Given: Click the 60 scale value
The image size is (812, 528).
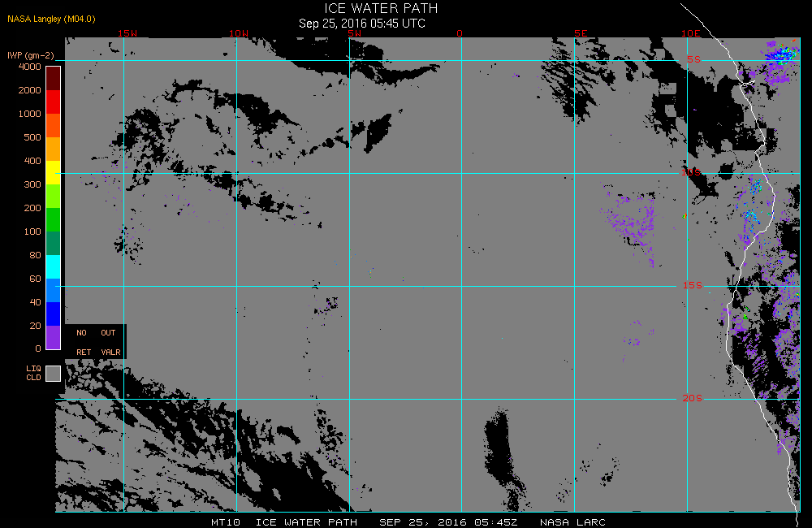Looking at the screenshot, I should point(35,279).
